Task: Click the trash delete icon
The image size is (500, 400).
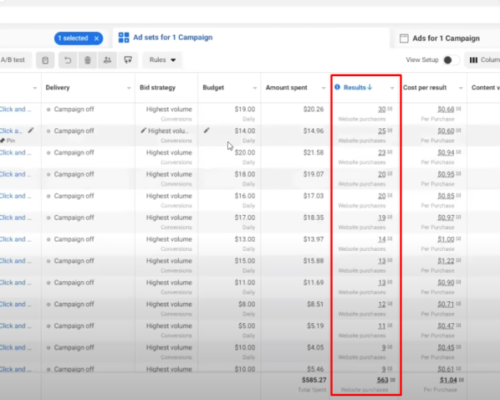Action: pyautogui.click(x=88, y=60)
